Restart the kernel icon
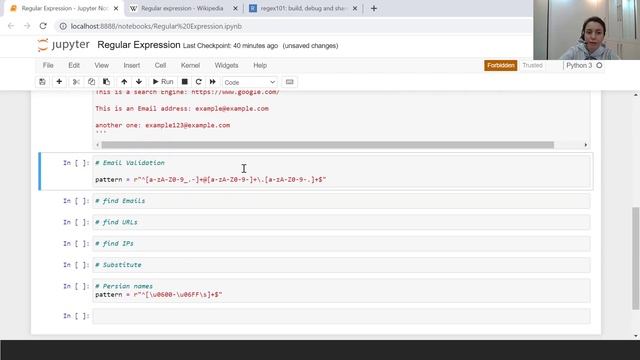Viewport: 640px width, 360px height. coord(198,82)
